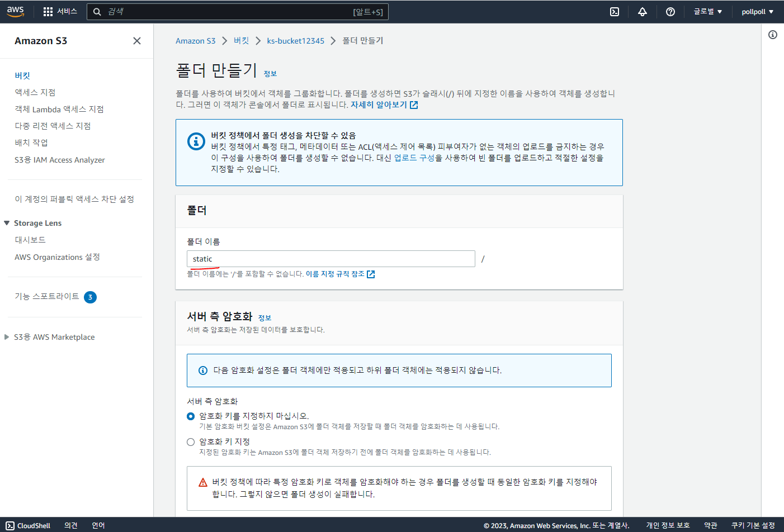
Task: Open the pollpoll account dropdown
Action: (758, 12)
